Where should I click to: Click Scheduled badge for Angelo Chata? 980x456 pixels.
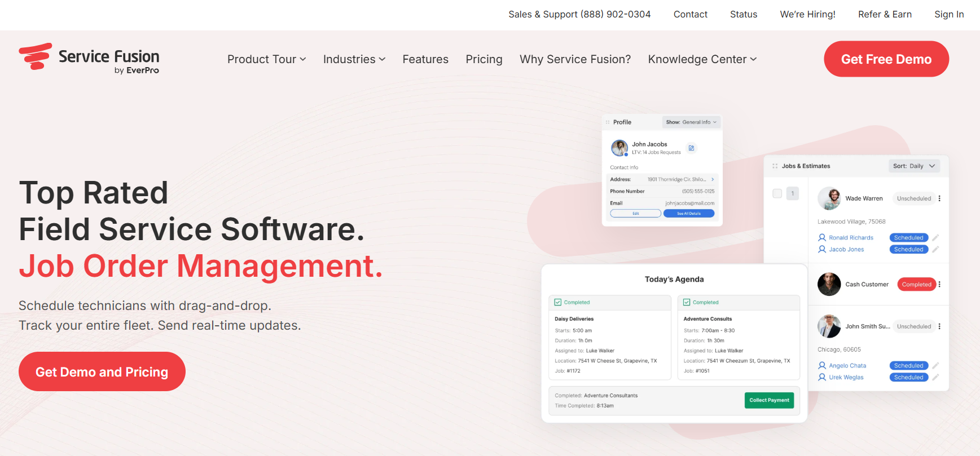908,366
